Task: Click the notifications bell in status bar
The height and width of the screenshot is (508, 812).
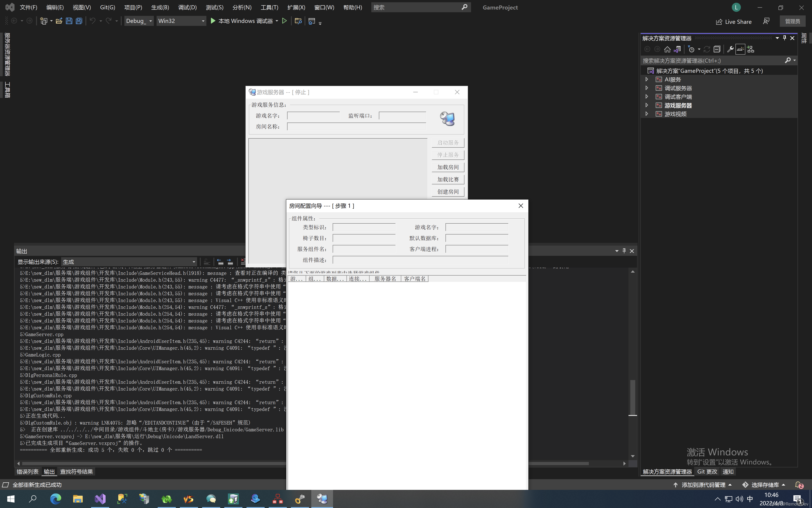Action: pyautogui.click(x=799, y=485)
